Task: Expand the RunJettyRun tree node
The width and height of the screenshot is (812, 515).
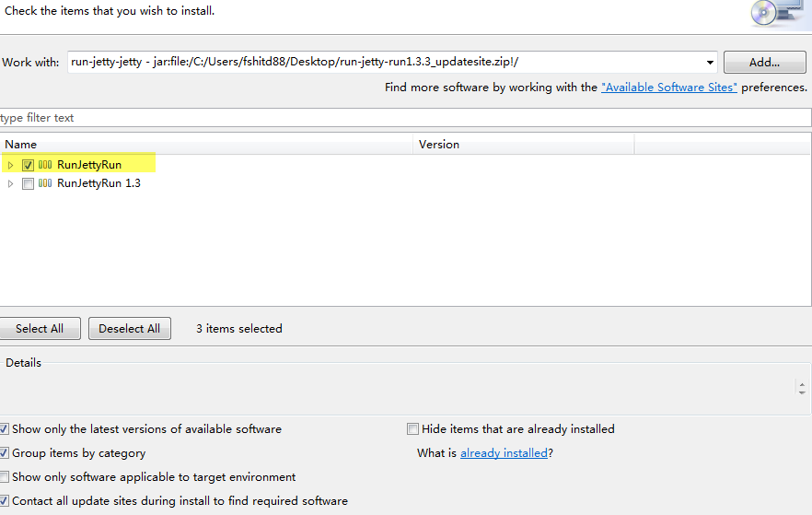Action: 10,165
